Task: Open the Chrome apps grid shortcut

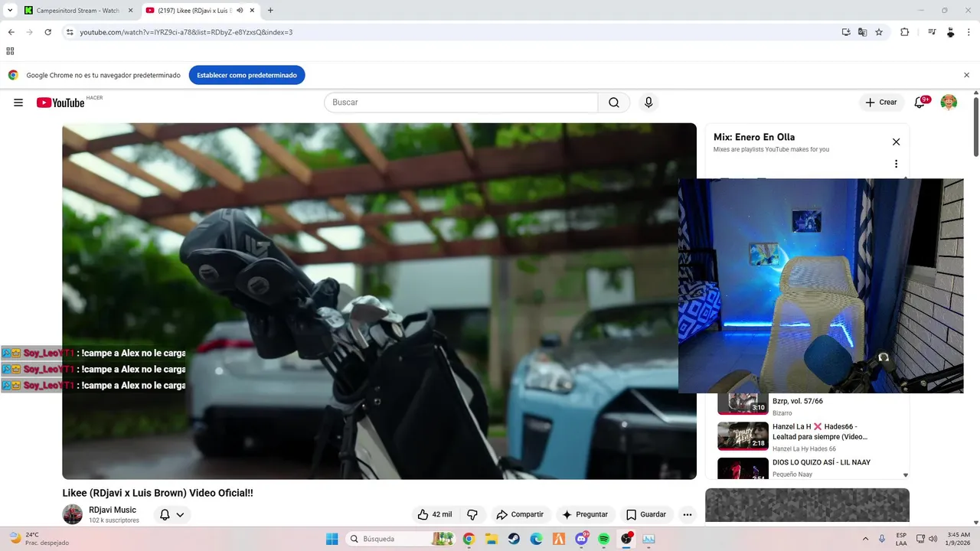Action: coord(10,51)
